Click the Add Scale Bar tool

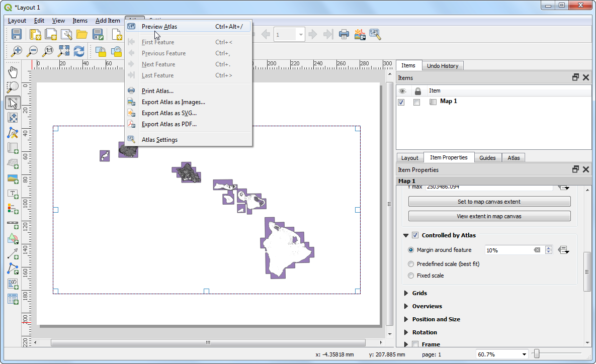[x=13, y=223]
